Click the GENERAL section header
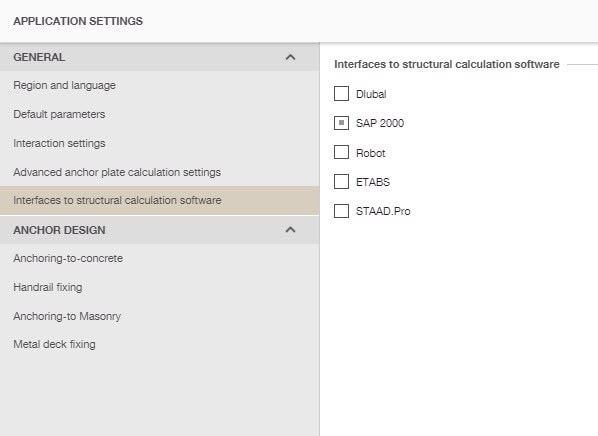 click(159, 57)
